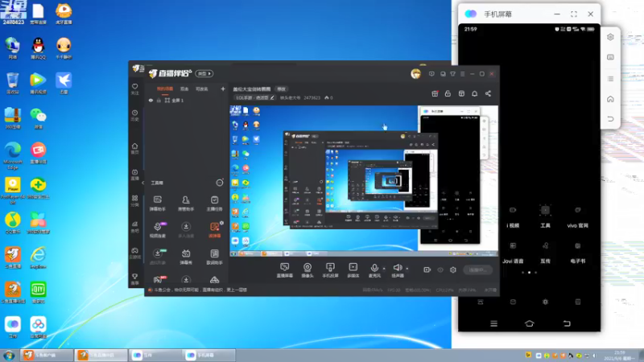Viewport: 644px width, 362px height.
Task: Open the 弹幕秀 tool
Action: [186, 257]
